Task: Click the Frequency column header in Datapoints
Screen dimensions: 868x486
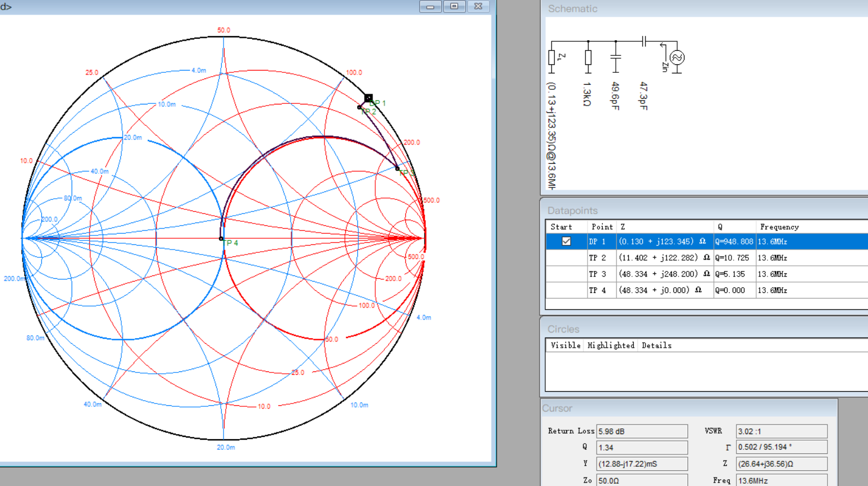Action: click(780, 226)
